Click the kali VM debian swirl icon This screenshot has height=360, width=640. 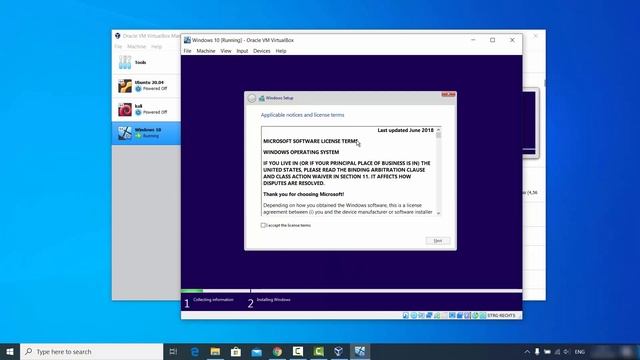pyautogui.click(x=125, y=109)
